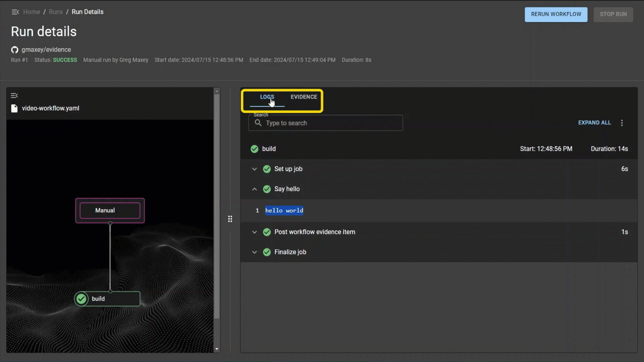
Task: Go to Runs breadcrumb
Action: (x=56, y=12)
